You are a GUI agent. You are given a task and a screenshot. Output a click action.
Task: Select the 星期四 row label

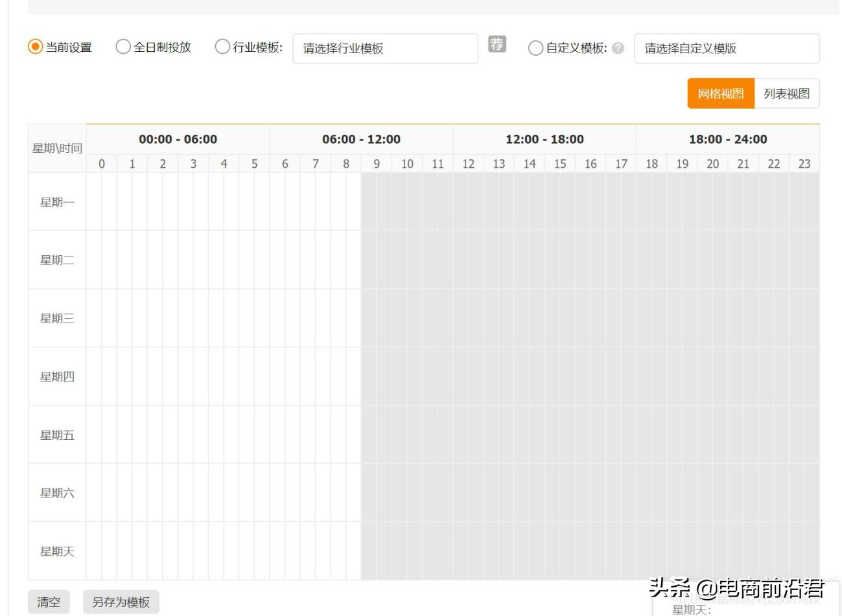point(57,376)
